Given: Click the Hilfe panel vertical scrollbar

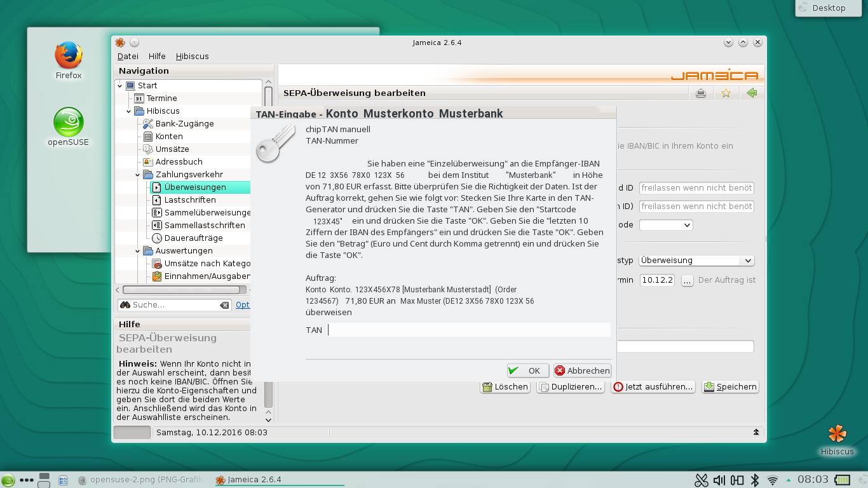Looking at the screenshot, I should (x=268, y=395).
